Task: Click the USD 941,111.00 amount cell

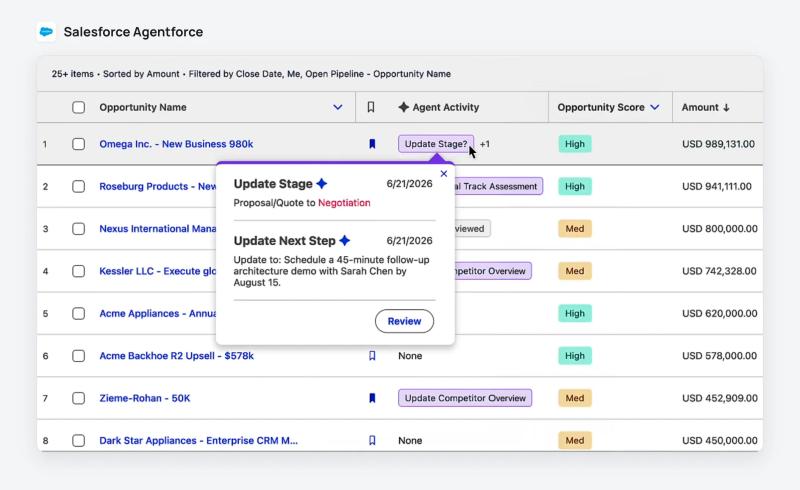Action: click(x=717, y=186)
